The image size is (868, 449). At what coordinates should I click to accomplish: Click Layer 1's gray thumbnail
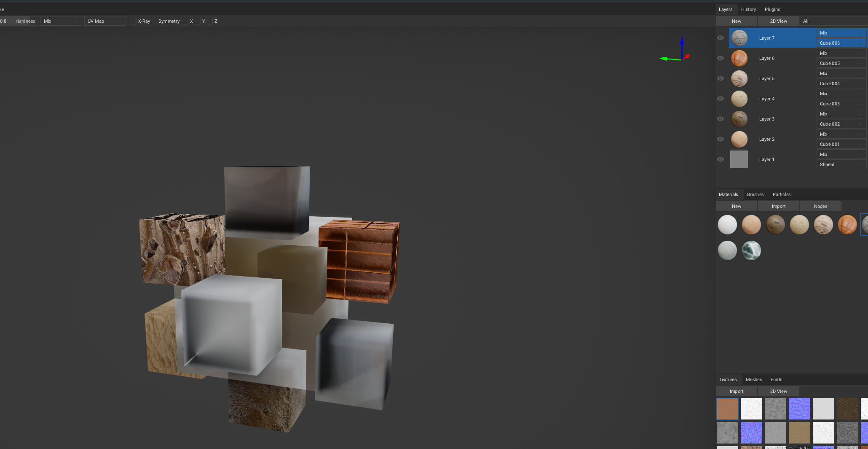(739, 159)
